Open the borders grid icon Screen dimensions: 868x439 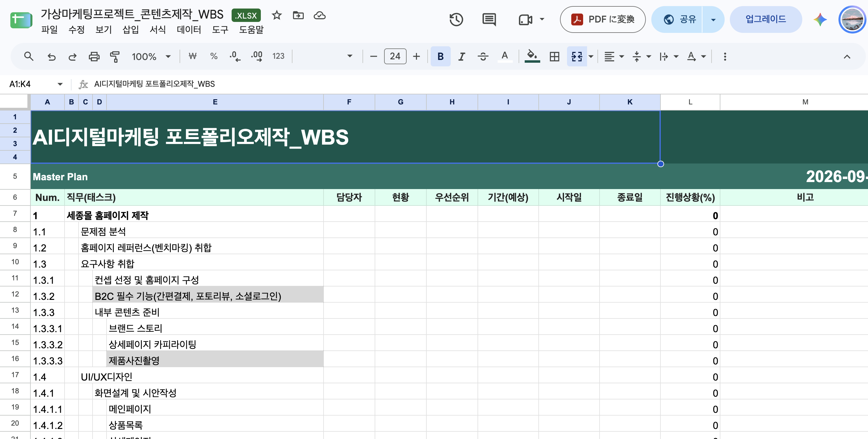coord(554,56)
